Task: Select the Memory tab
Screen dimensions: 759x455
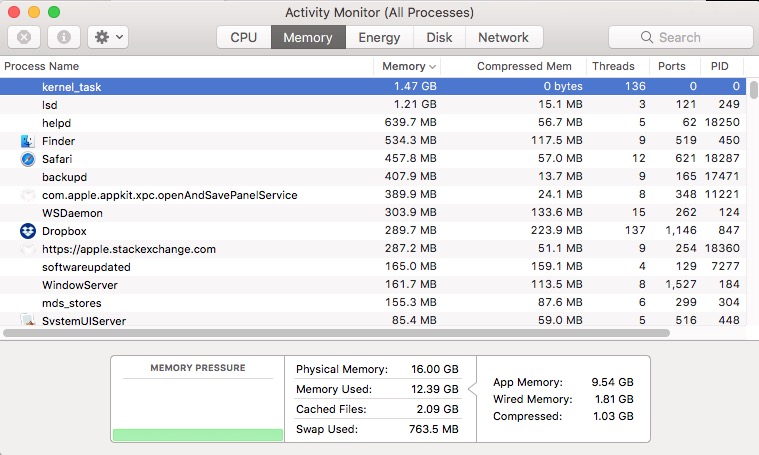Action: click(308, 37)
